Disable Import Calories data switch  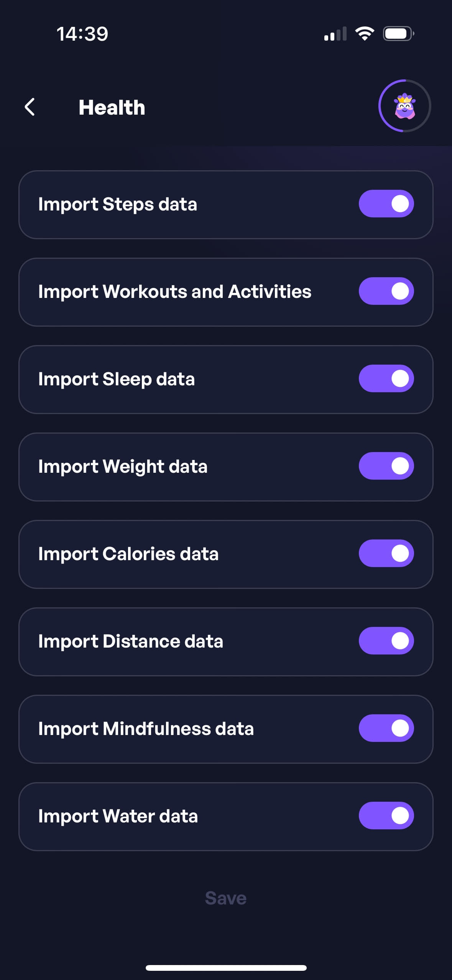(386, 553)
